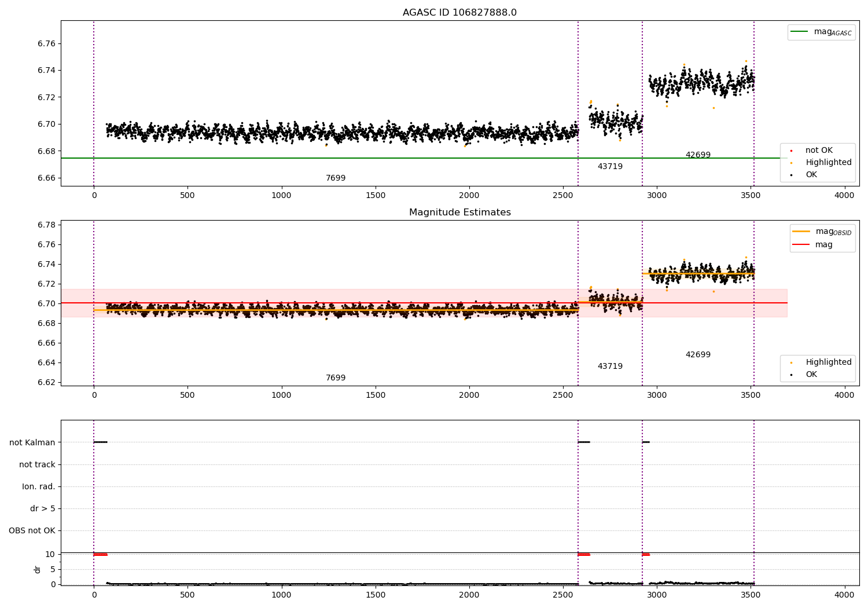Click the 'not track' y-axis label
Screen dimensions: 868x608
click(37, 464)
